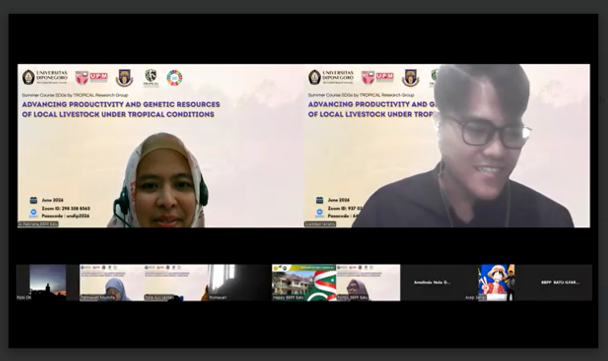Click the name label under the headset woman
Viewport: 608px width, 361px height.
[38, 224]
